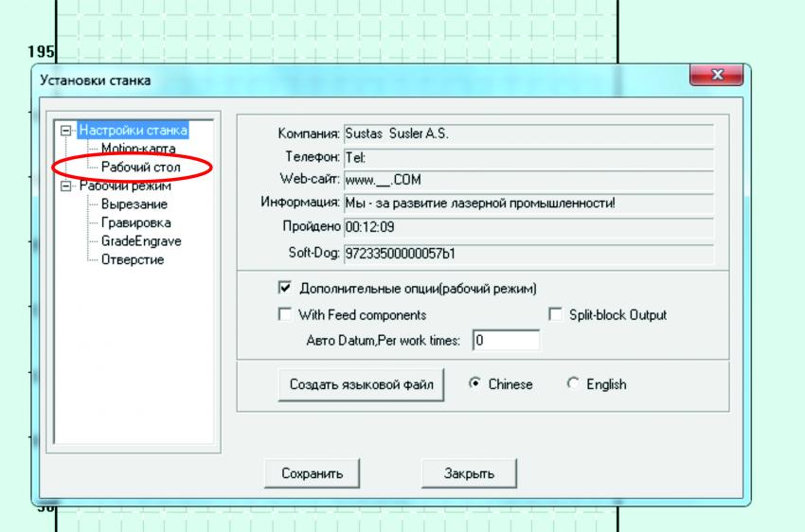
Task: Select the Настройки станка root item
Action: [134, 131]
